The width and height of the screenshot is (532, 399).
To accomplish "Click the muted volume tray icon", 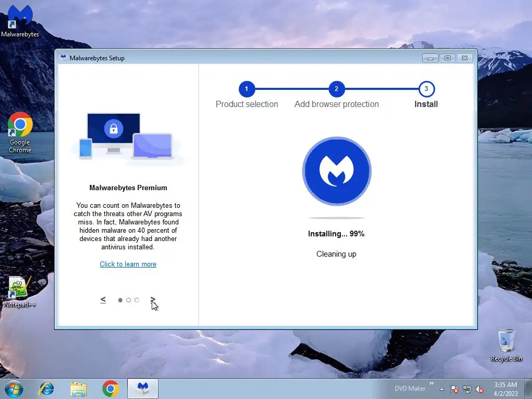I will coord(480,389).
